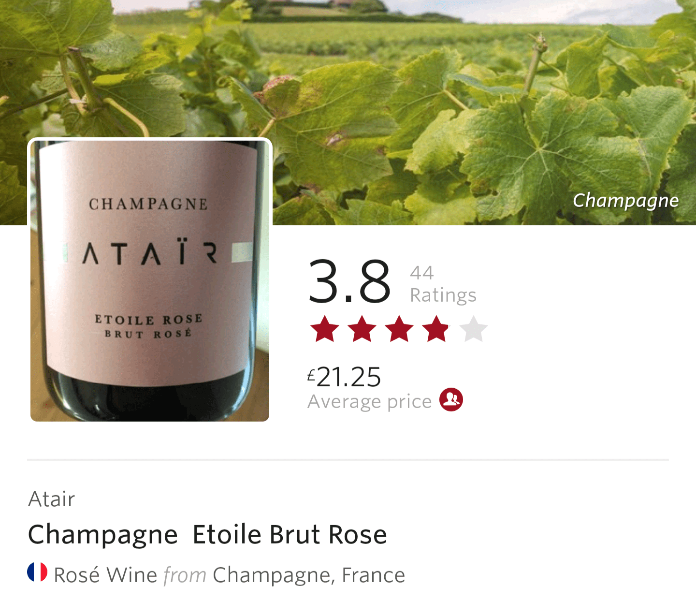
Task: Tap the French flag icon
Action: pyautogui.click(x=37, y=572)
